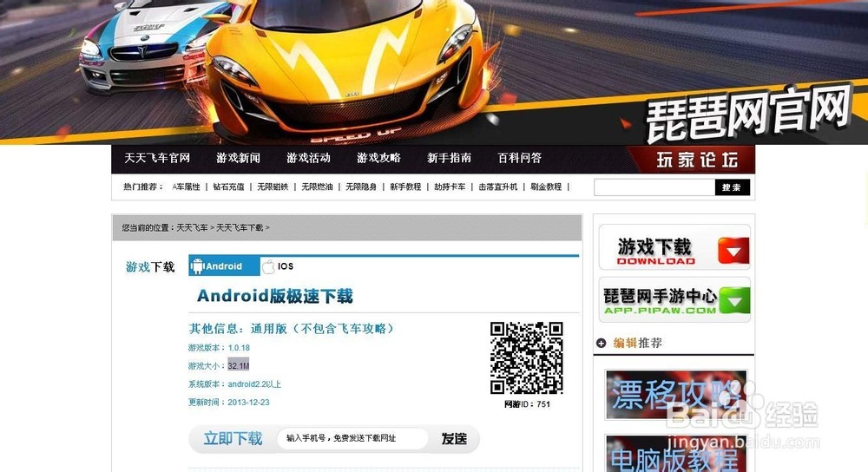The width and height of the screenshot is (868, 472).
Task: Click the red download arrow icon
Action: pyautogui.click(x=731, y=252)
